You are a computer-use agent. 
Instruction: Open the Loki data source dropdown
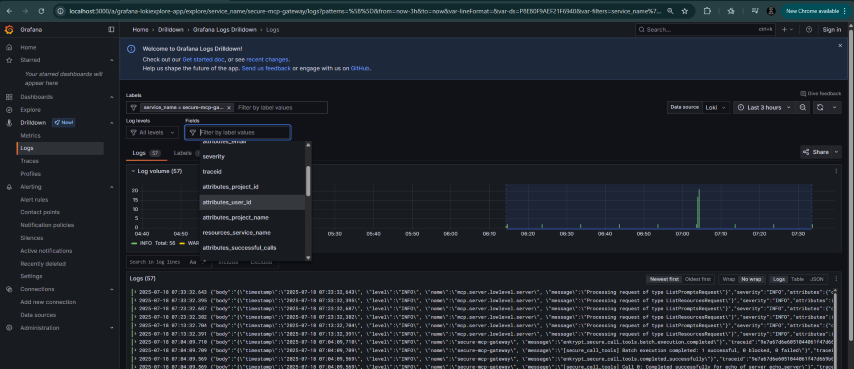pyautogui.click(x=716, y=107)
